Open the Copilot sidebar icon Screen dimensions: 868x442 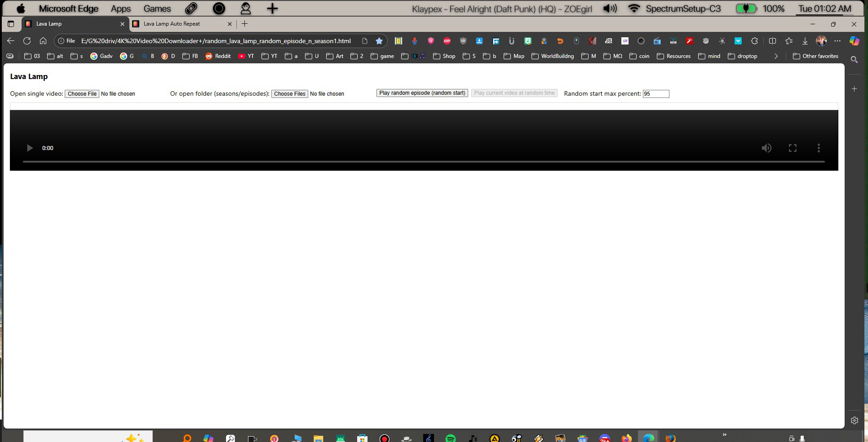click(855, 41)
